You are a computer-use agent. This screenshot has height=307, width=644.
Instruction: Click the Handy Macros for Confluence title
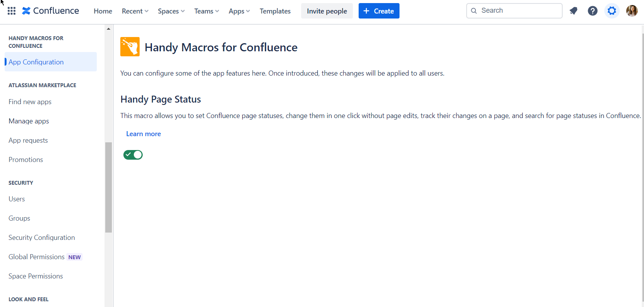(x=221, y=47)
